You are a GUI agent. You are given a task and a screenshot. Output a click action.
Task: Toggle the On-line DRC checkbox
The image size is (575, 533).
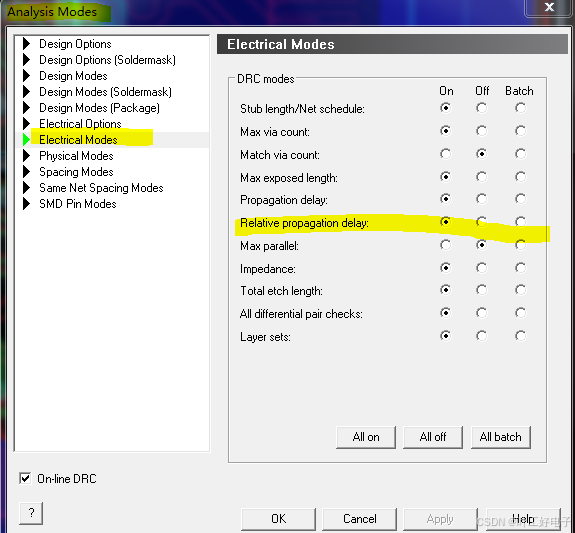pyautogui.click(x=25, y=478)
